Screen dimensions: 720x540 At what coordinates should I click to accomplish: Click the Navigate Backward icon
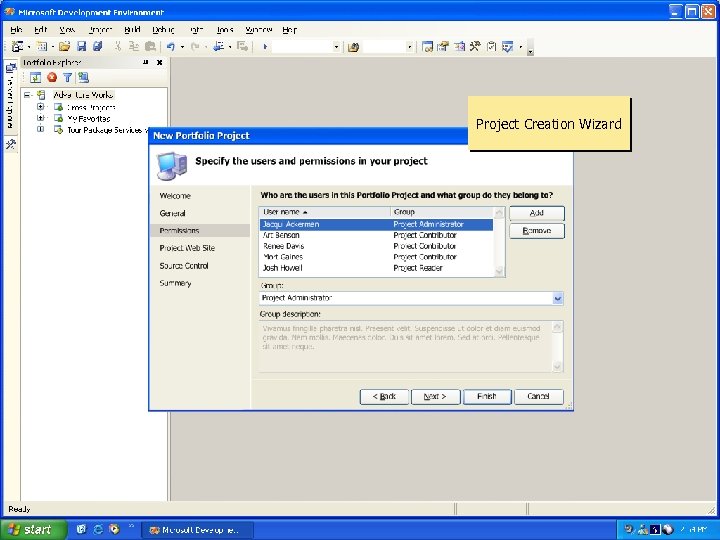[x=219, y=46]
